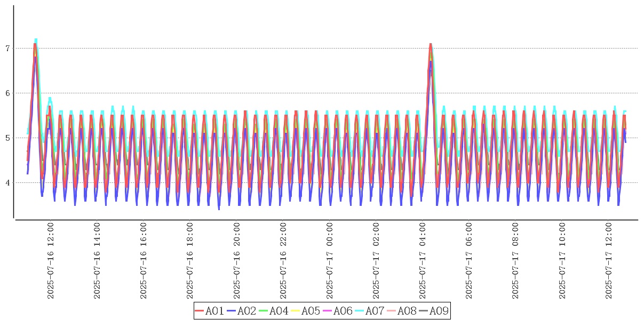The width and height of the screenshot is (644, 320).
Task: Click the y-axis value 4 label
Action: (6, 183)
